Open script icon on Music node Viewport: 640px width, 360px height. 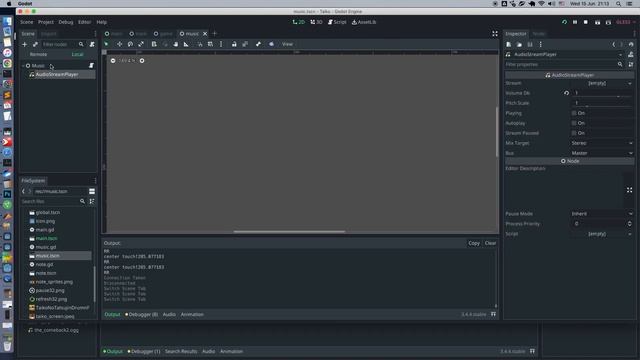[91, 65]
